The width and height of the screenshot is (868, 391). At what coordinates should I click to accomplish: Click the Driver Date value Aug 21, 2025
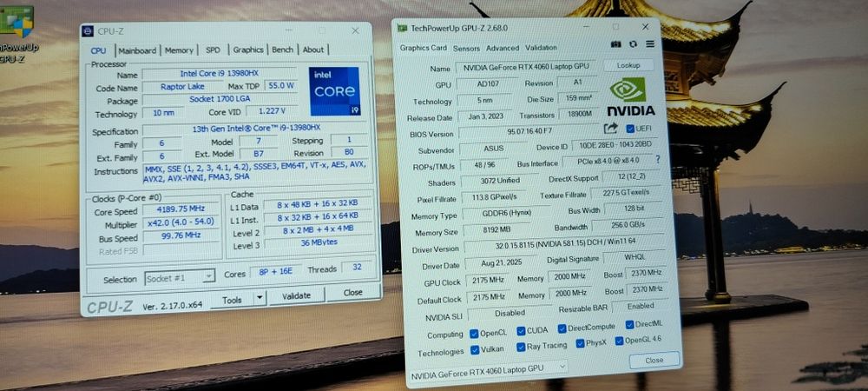tap(503, 262)
